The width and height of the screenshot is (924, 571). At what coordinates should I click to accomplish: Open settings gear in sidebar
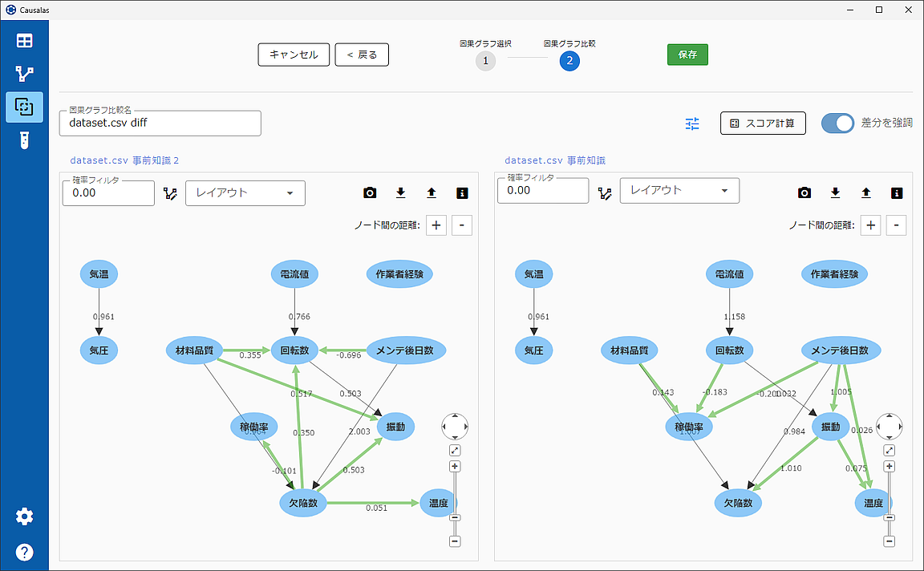click(x=24, y=516)
